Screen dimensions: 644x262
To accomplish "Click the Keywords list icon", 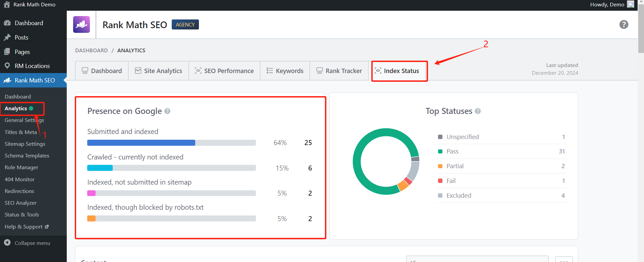I will pos(270,71).
